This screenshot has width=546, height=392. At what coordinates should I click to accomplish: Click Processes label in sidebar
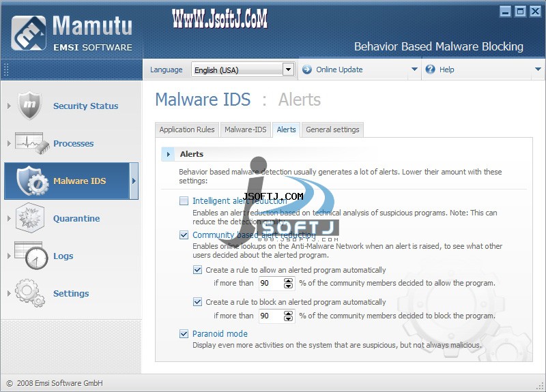tap(74, 143)
